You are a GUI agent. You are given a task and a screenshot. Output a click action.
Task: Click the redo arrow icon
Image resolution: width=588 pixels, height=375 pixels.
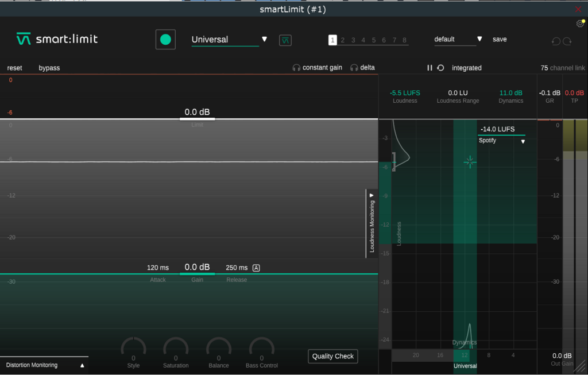click(567, 41)
